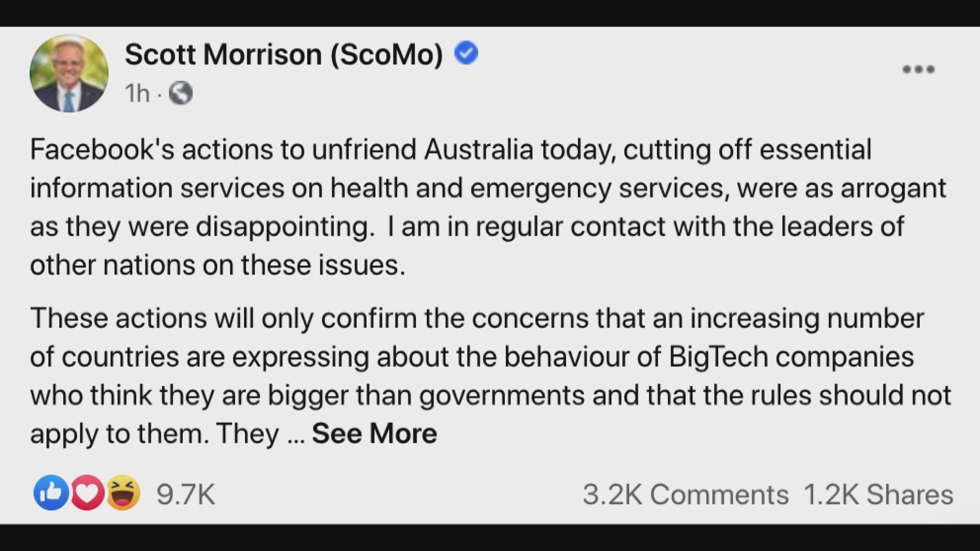Click the red Love heart reaction icon
980x551 pixels.
coord(87,493)
